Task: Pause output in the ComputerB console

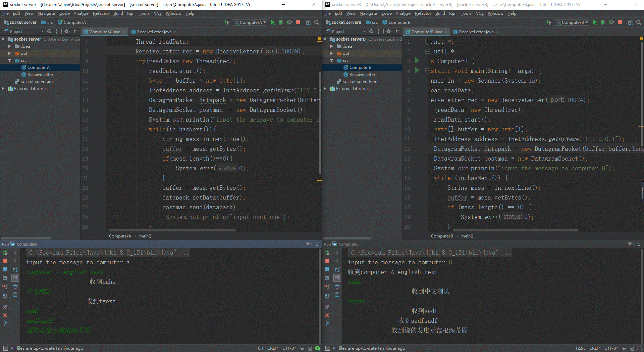Action: click(327, 269)
